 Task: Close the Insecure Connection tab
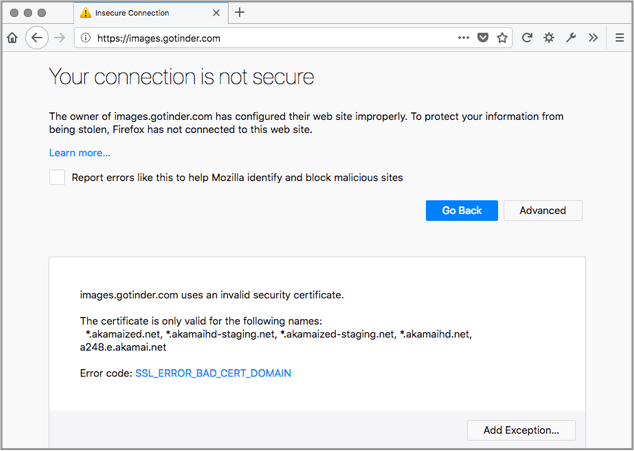tap(216, 13)
